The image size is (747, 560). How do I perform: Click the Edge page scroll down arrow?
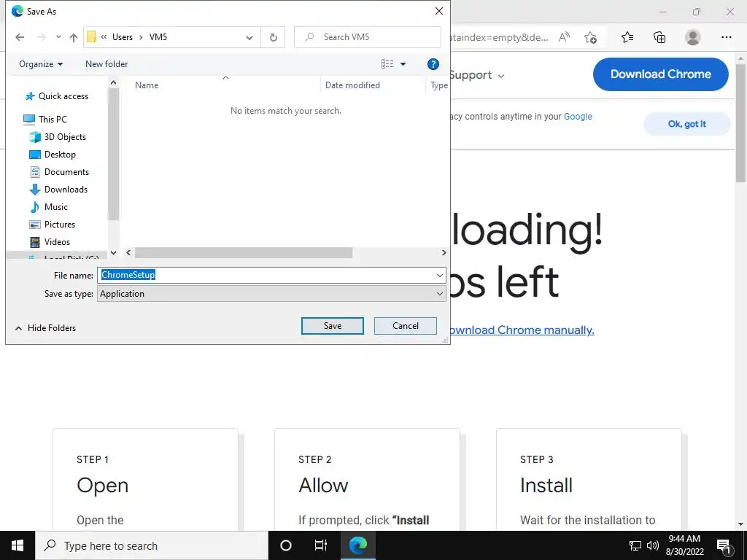740,524
